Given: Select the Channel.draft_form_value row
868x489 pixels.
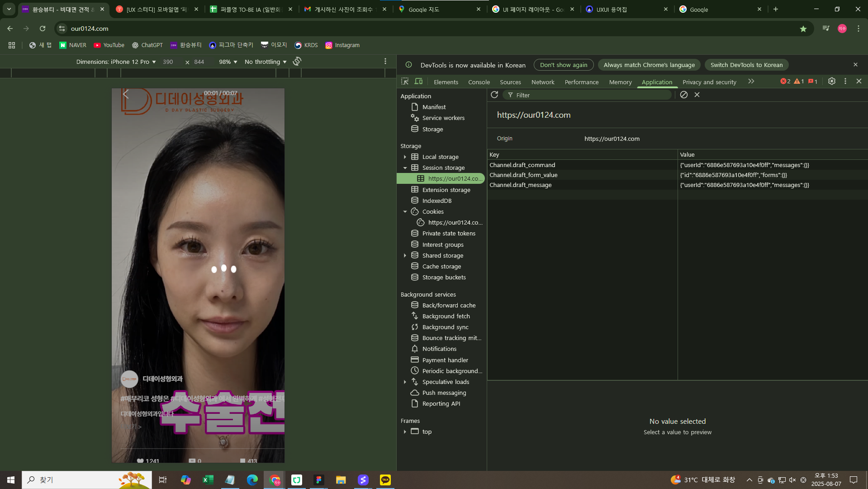Looking at the screenshot, I should 523,175.
